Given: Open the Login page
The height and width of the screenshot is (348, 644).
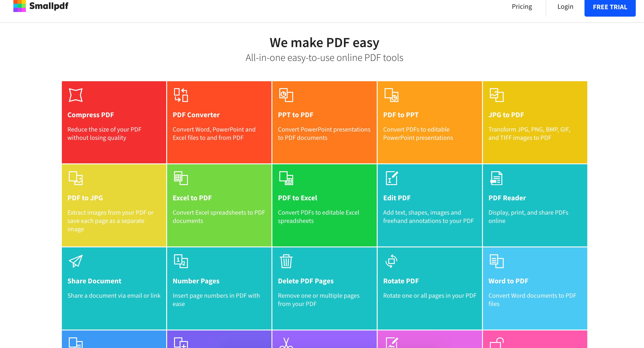Looking at the screenshot, I should pos(565,6).
